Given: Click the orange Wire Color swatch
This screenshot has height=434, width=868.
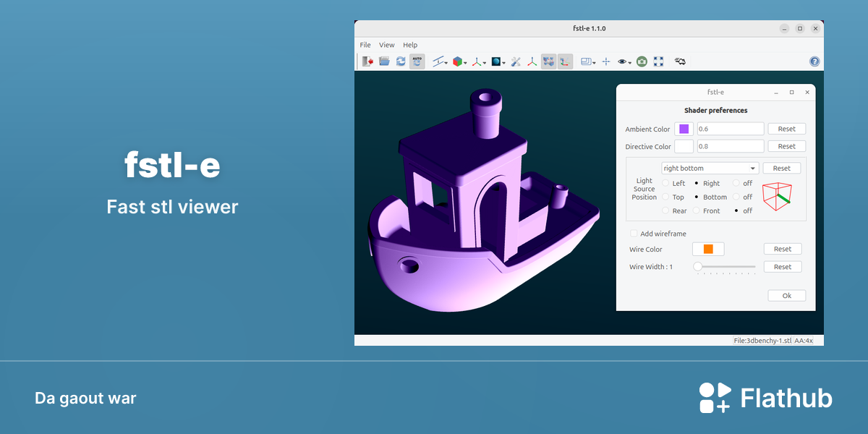Looking at the screenshot, I should click(708, 249).
